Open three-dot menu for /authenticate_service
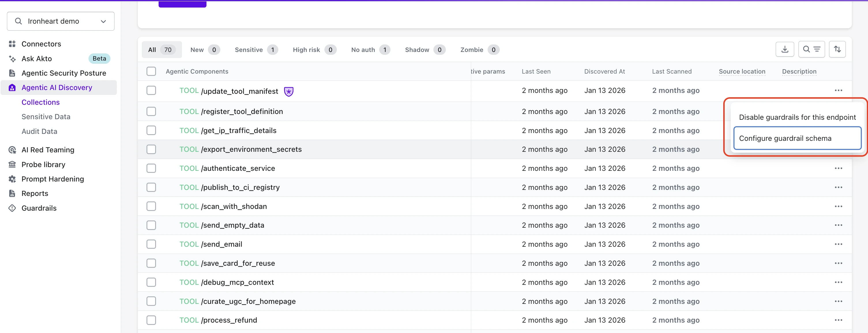Viewport: 868px width, 333px height. 838,168
